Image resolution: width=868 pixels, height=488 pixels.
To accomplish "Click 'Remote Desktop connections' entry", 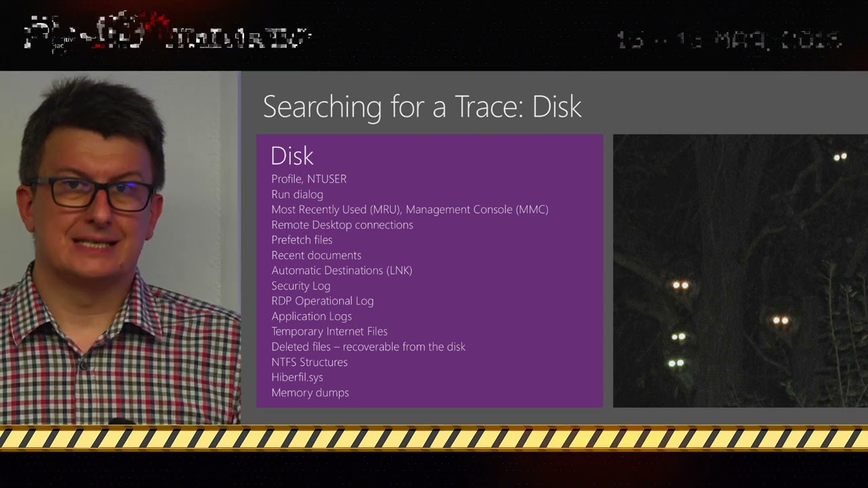I will 342,224.
